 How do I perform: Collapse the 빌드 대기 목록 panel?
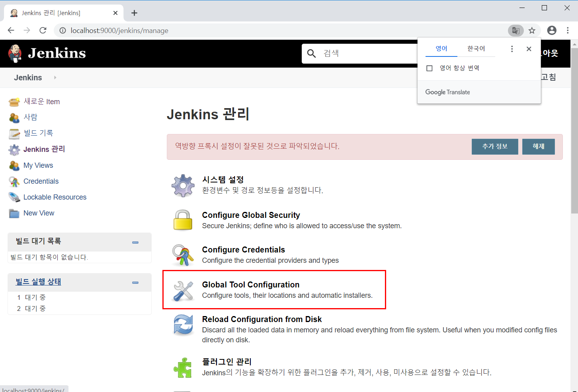pyautogui.click(x=135, y=242)
